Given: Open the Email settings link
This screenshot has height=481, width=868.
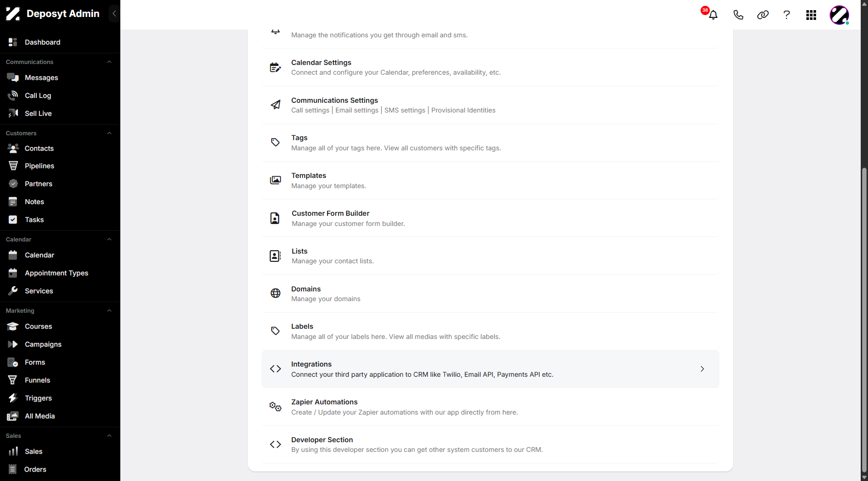Looking at the screenshot, I should click(357, 111).
